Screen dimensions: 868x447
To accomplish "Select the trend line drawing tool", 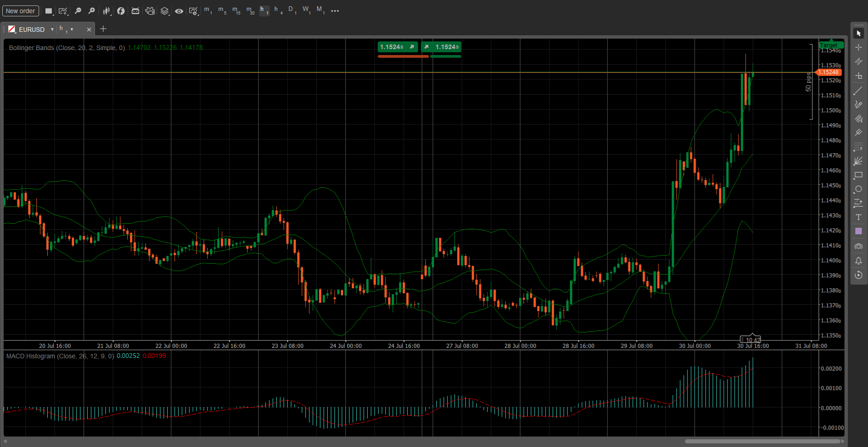I will (858, 90).
